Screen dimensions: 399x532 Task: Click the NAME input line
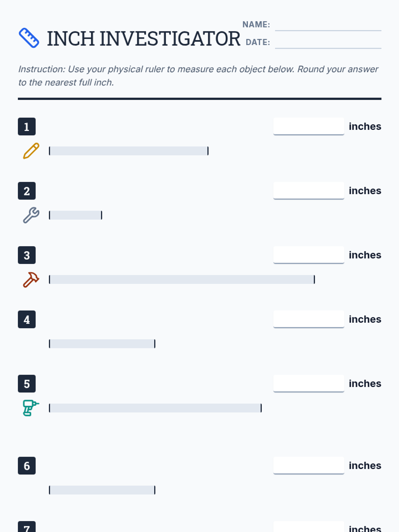point(328,25)
